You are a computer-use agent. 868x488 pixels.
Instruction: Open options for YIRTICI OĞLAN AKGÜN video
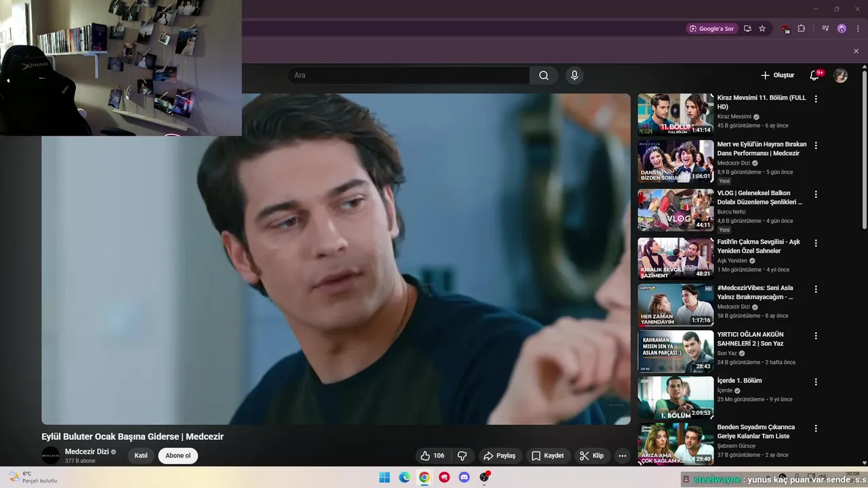click(x=816, y=335)
